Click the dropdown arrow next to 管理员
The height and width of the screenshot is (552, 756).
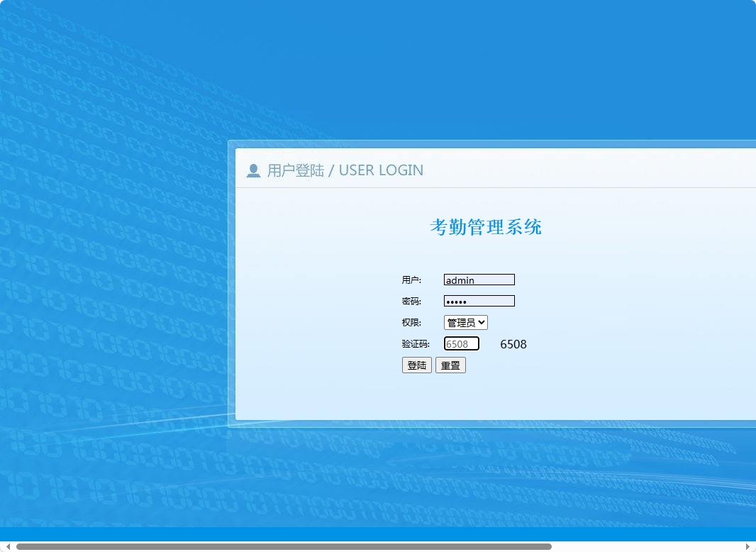(482, 322)
